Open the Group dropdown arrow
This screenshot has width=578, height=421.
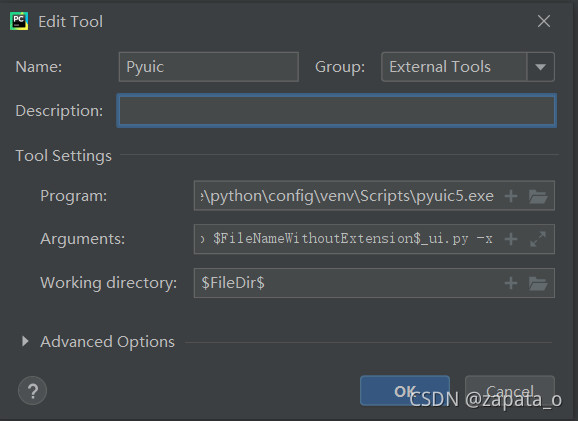coord(540,67)
